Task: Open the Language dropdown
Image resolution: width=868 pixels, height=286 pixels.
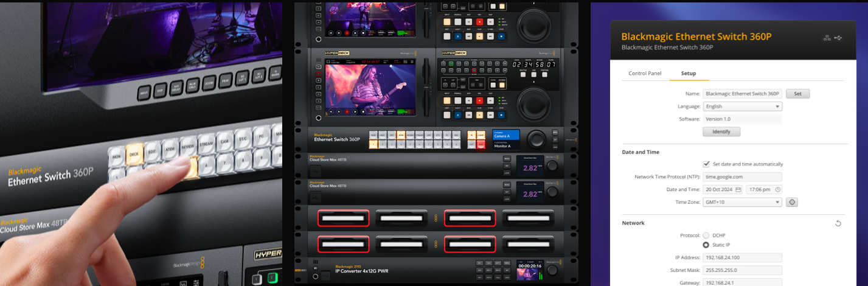Action: coord(742,106)
